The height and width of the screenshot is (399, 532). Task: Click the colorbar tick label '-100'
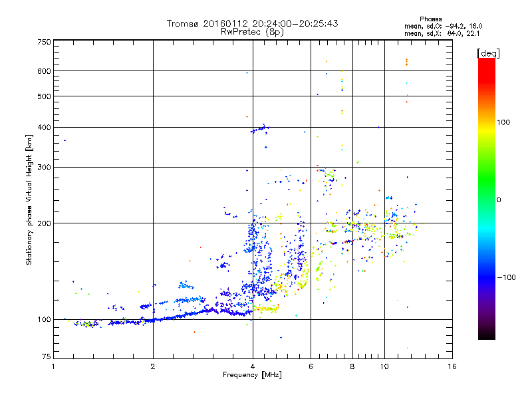pyautogui.click(x=507, y=277)
